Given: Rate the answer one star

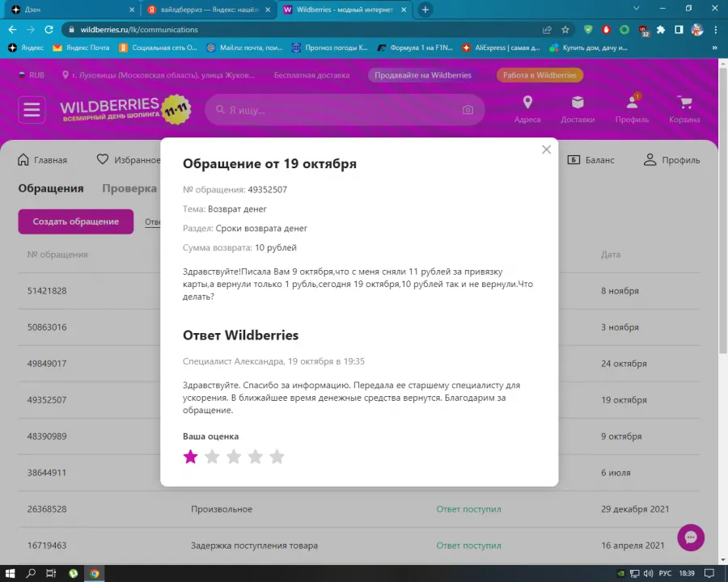Looking at the screenshot, I should 190,457.
